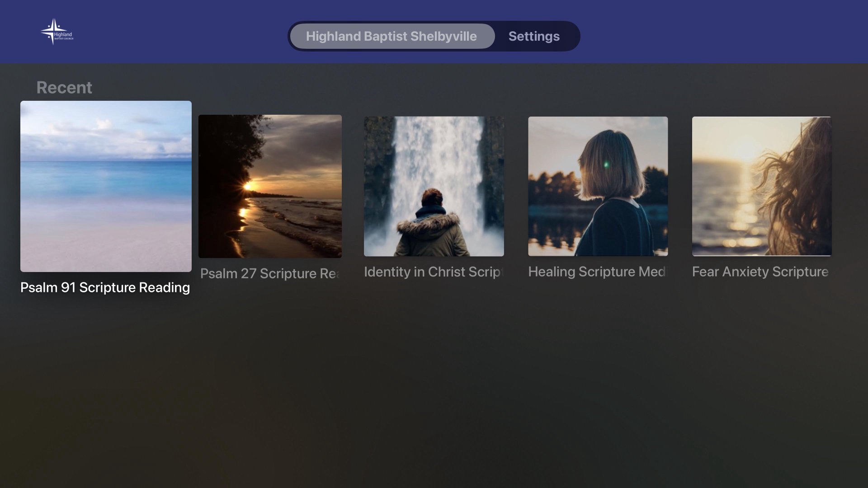
Task: Click the Recent section heading
Action: (x=64, y=87)
